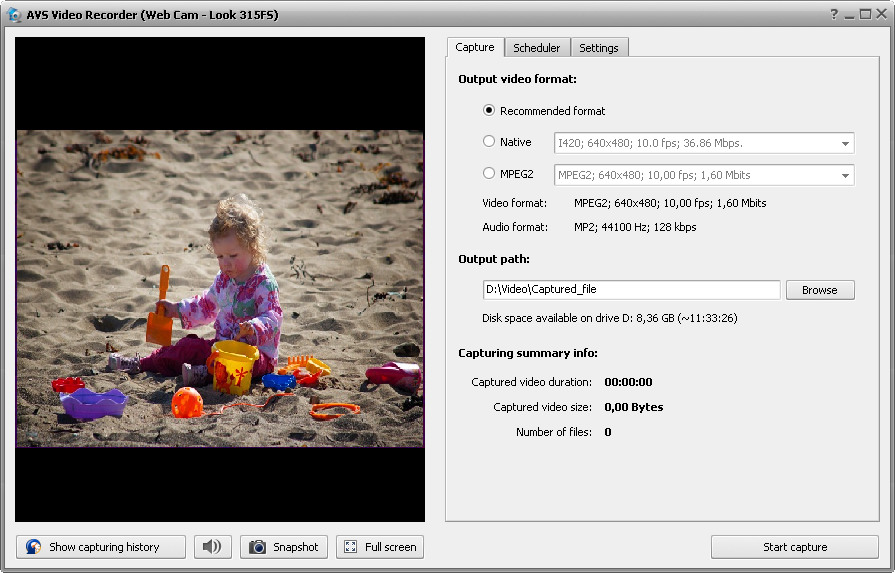Maximize the AVS Video Recorder window
Screen dimensions: 895x573
tap(865, 14)
